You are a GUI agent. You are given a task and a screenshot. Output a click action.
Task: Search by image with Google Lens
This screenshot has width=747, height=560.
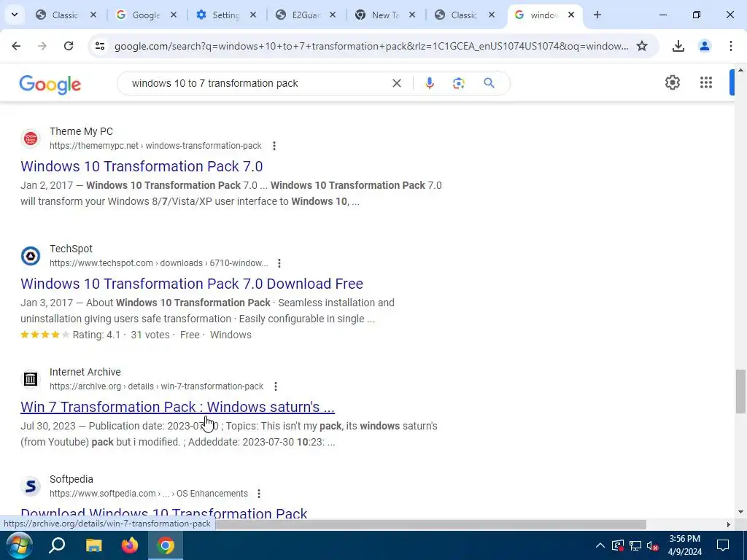tap(458, 83)
